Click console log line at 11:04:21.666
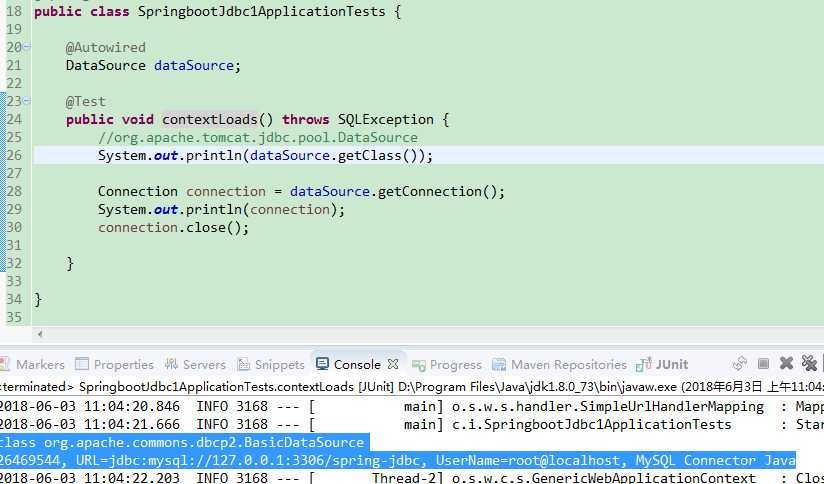824x484 pixels. tap(412, 424)
